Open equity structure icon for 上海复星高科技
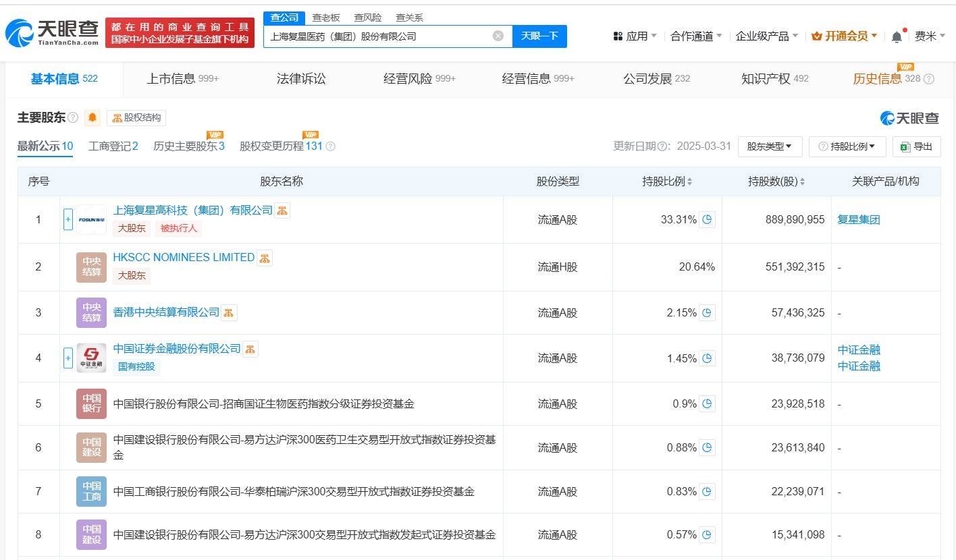 coord(282,210)
